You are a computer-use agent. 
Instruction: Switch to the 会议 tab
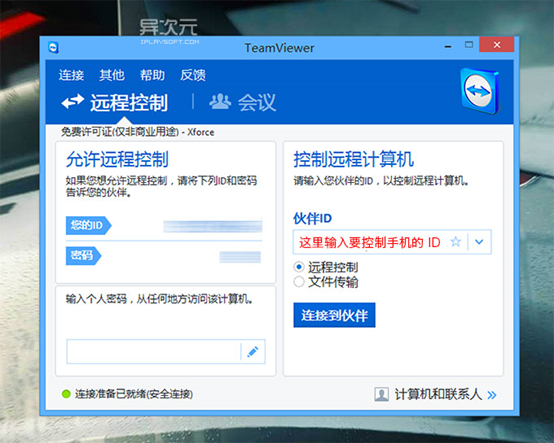tap(242, 102)
